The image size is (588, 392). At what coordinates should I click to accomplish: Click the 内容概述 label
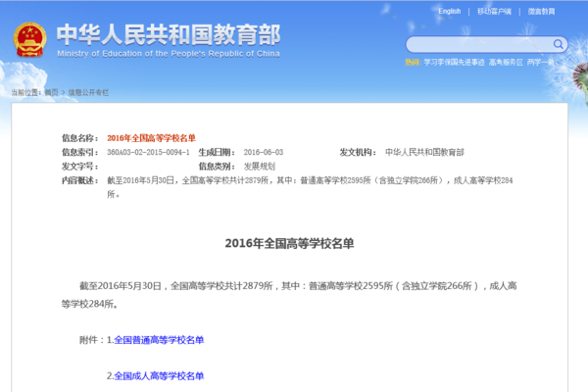click(x=80, y=180)
